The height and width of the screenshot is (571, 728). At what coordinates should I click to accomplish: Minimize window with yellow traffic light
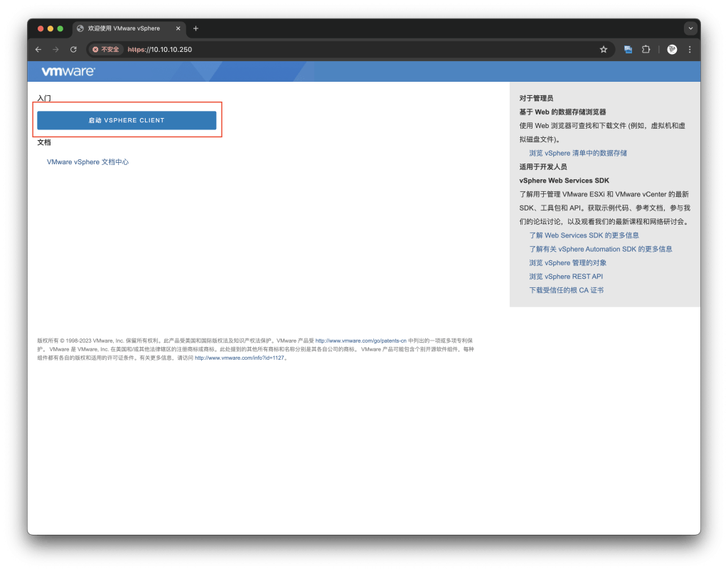coord(50,28)
